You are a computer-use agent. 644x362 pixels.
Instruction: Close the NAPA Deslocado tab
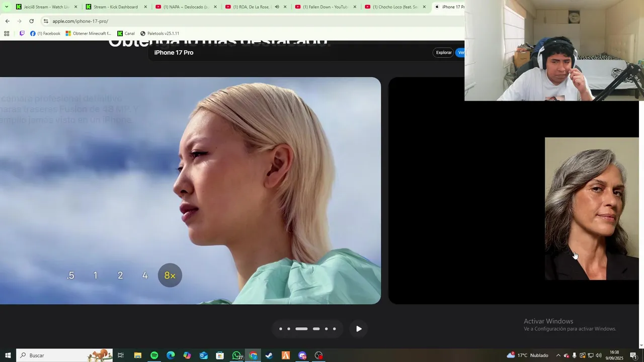click(x=215, y=7)
